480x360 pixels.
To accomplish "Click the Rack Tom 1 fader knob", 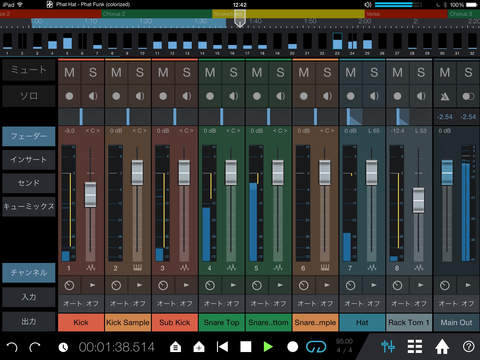I will pyautogui.click(x=418, y=200).
